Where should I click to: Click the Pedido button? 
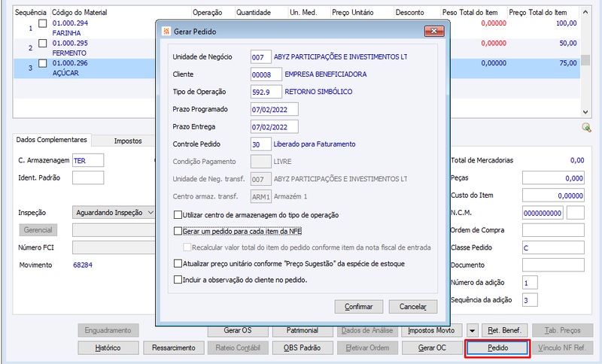(x=497, y=348)
